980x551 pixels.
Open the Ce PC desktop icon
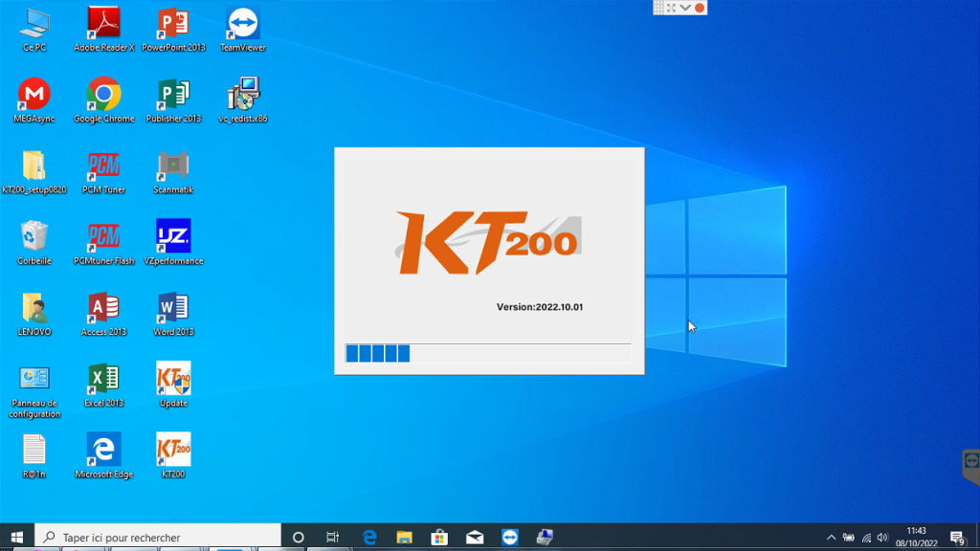(34, 30)
